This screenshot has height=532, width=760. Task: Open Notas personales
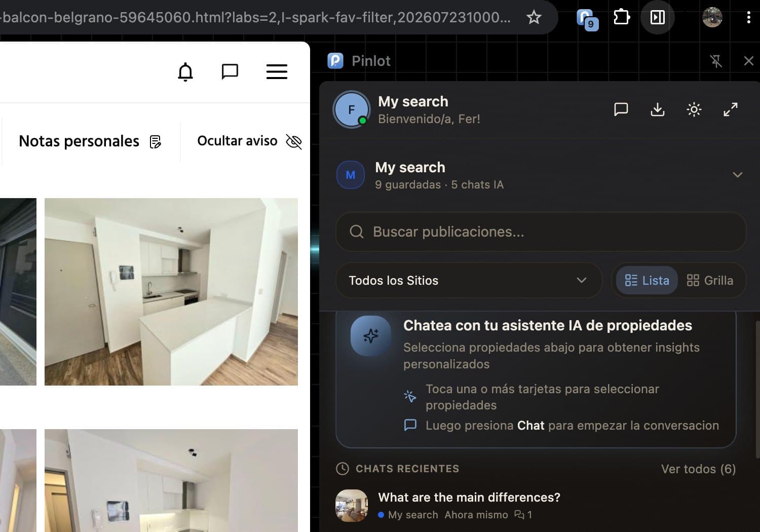click(90, 141)
